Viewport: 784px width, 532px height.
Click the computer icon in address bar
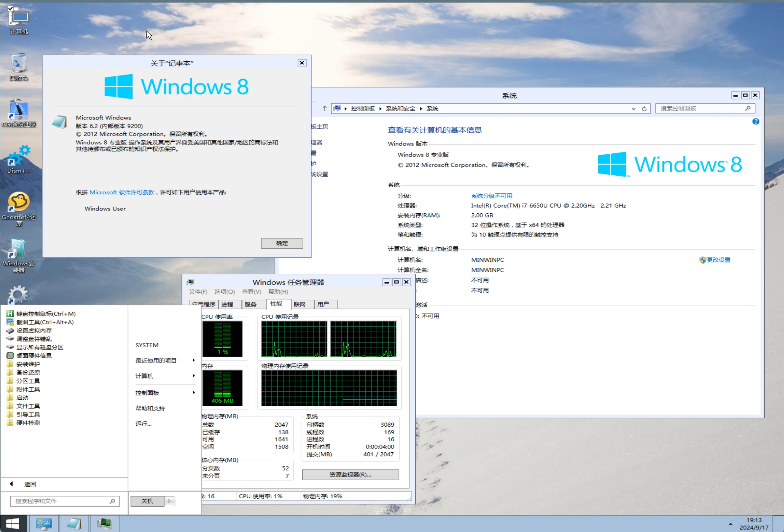coord(337,108)
